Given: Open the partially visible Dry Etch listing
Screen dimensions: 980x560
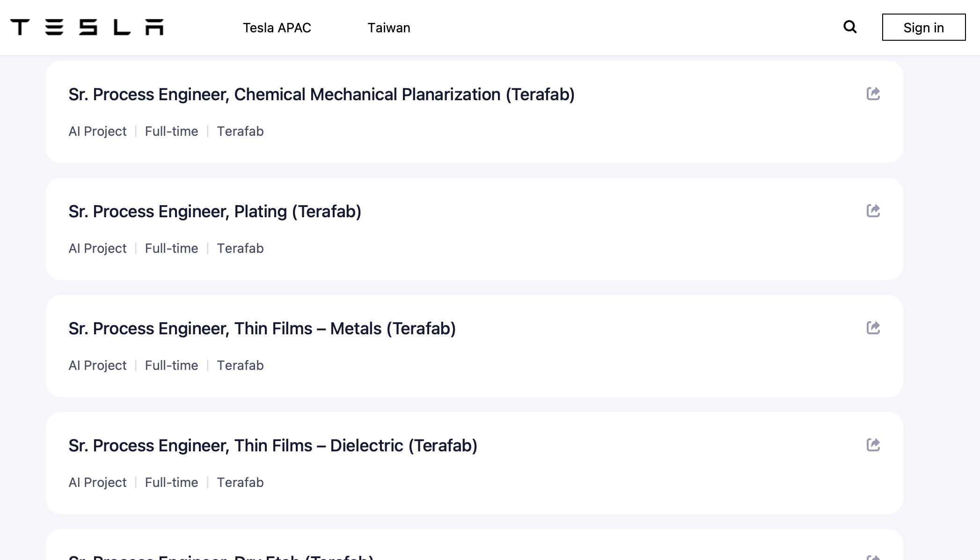Looking at the screenshot, I should (221, 557).
